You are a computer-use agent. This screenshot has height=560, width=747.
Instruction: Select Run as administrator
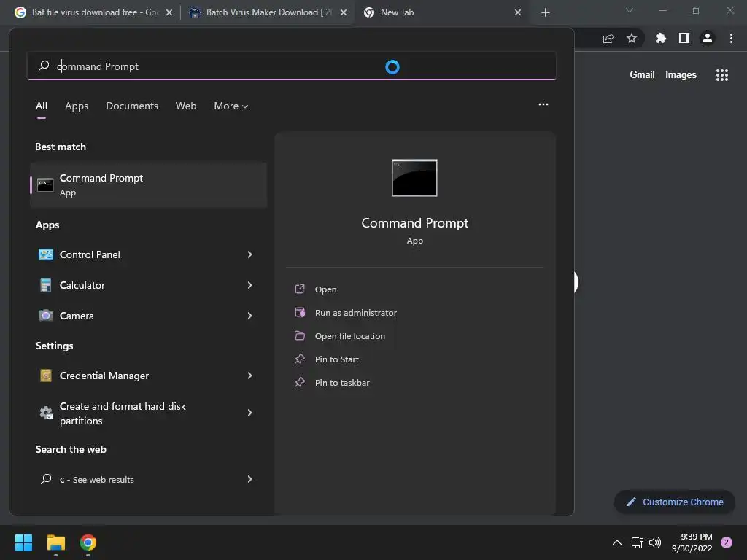pos(355,312)
